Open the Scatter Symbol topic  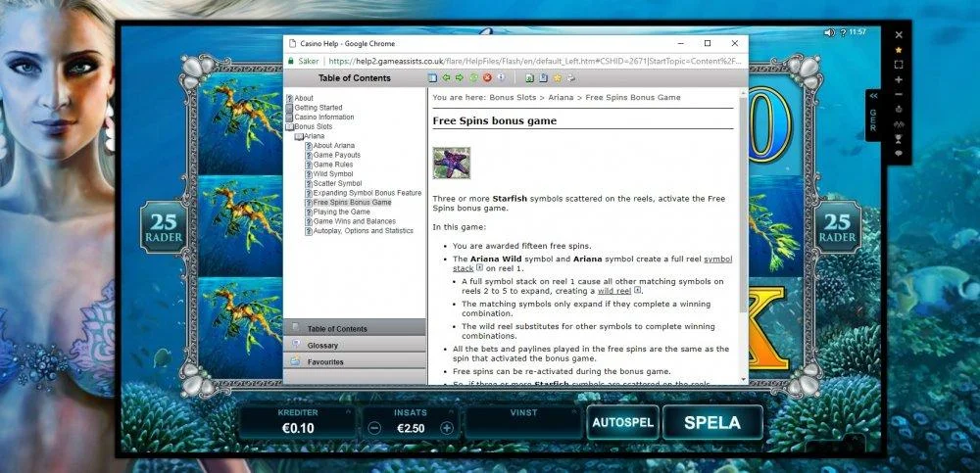tap(337, 184)
